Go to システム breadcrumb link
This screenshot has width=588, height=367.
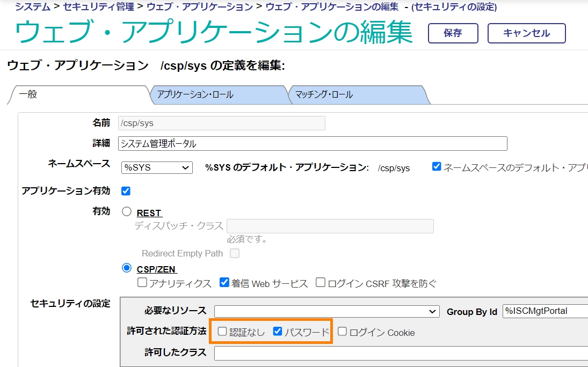coord(33,7)
